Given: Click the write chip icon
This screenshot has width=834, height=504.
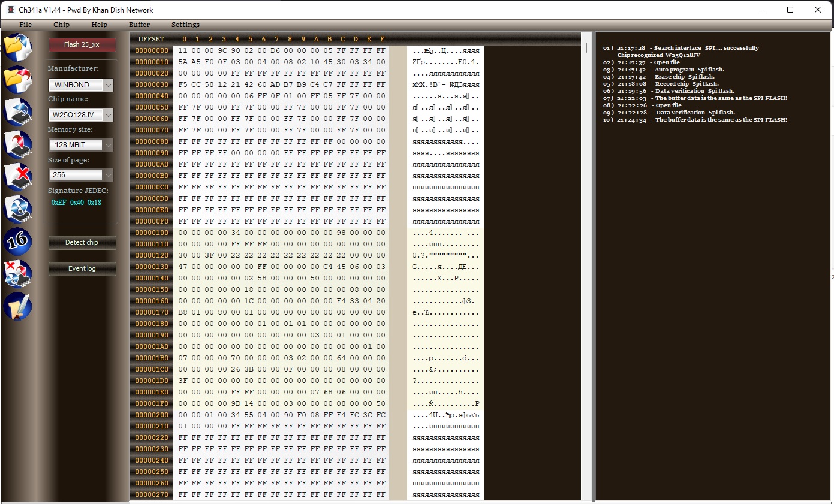Looking at the screenshot, I should coord(17,144).
